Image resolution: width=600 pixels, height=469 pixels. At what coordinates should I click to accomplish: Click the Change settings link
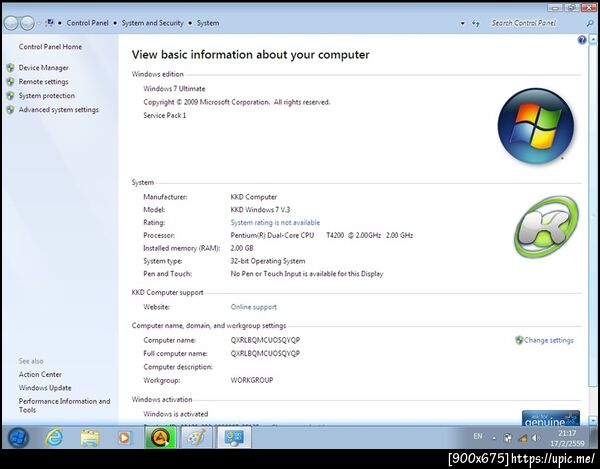[549, 340]
